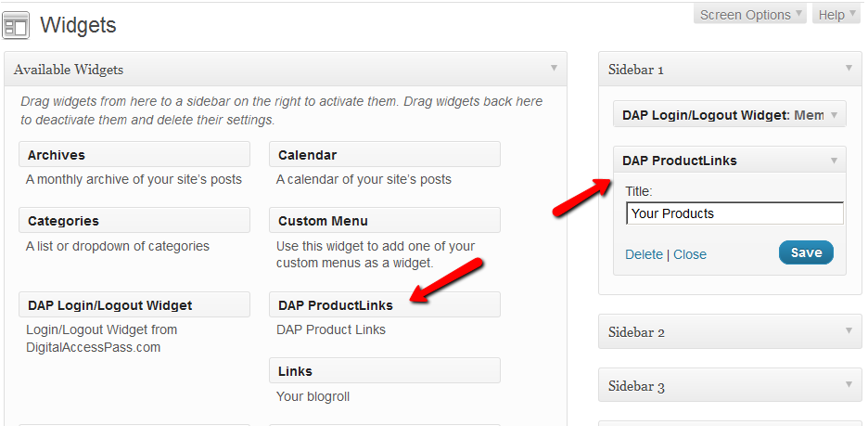Expand DAP Login/Logout Widget in Sidebar 1
Viewport: 868px width, 426px height.
pos(834,114)
